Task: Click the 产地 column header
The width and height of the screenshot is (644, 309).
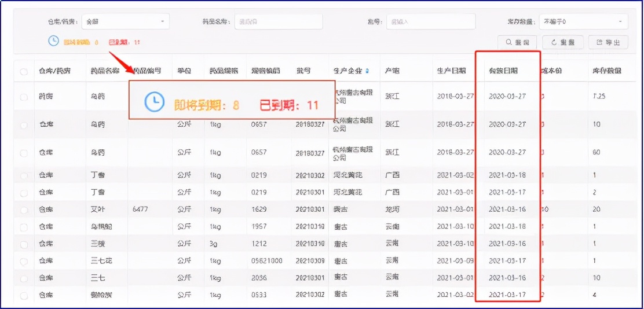Action: (x=392, y=71)
